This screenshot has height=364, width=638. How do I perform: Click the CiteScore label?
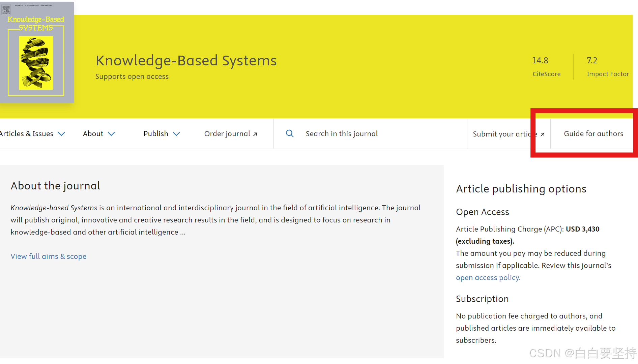tap(547, 74)
